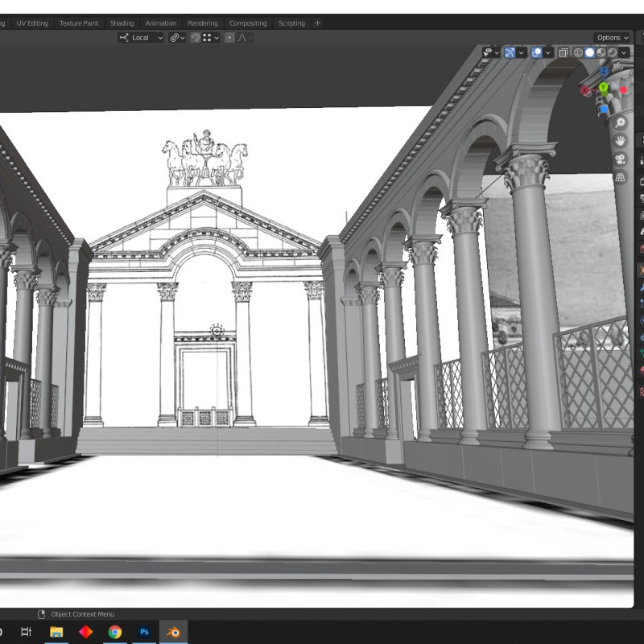Switch to the Animation workspace tab
This screenshot has height=644, width=644.
tap(161, 23)
